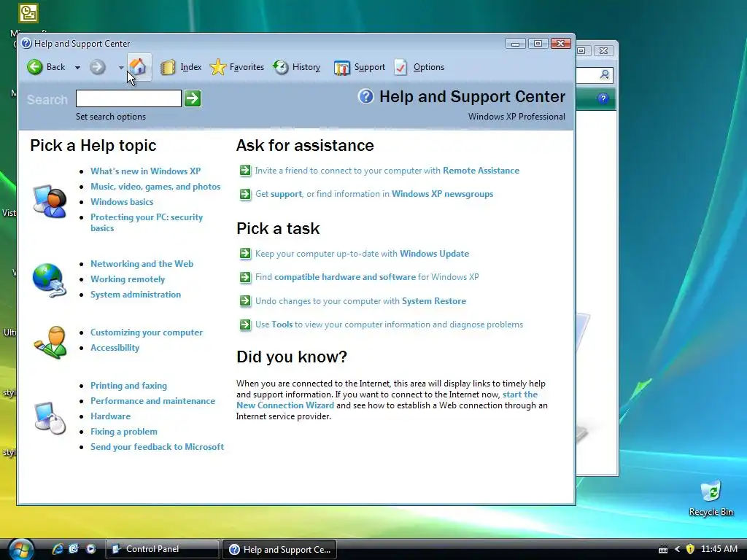Viewport: 747px width, 560px height.
Task: Minimize the Help and Support Center window
Action: coord(516,44)
